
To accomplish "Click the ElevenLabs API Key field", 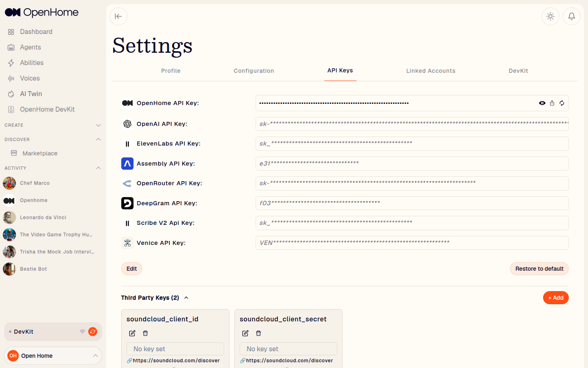I will click(412, 144).
